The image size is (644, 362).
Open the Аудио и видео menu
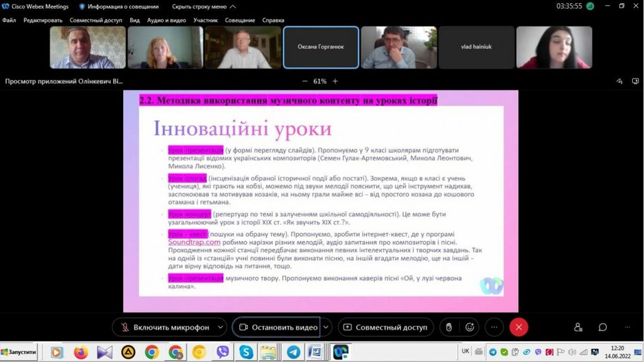166,20
